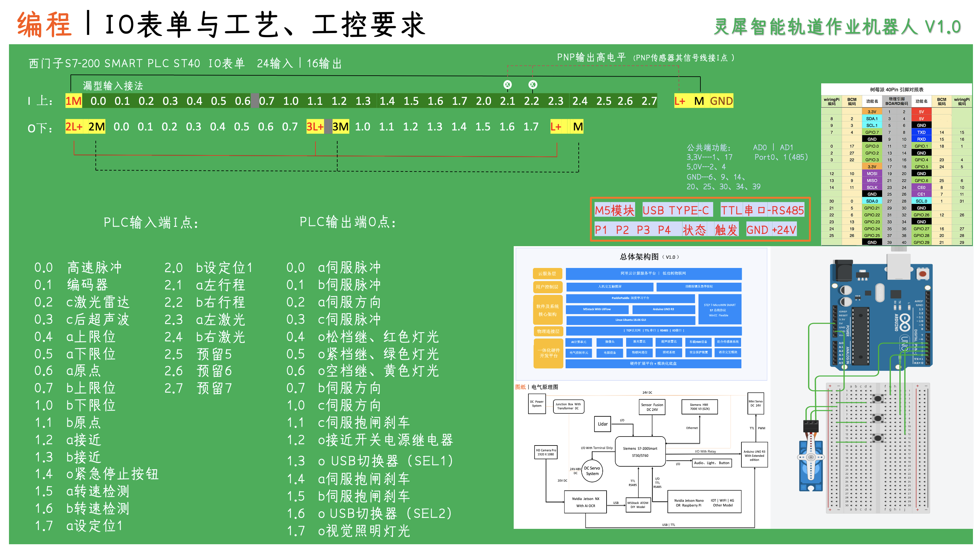Click the Lidar block in the electrical diagram

[x=603, y=424]
